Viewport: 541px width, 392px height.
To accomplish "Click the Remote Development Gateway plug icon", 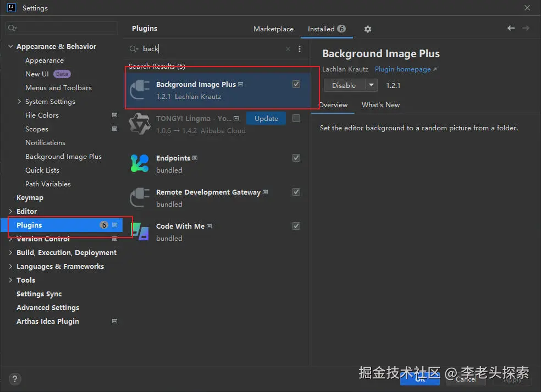I will pyautogui.click(x=140, y=197).
